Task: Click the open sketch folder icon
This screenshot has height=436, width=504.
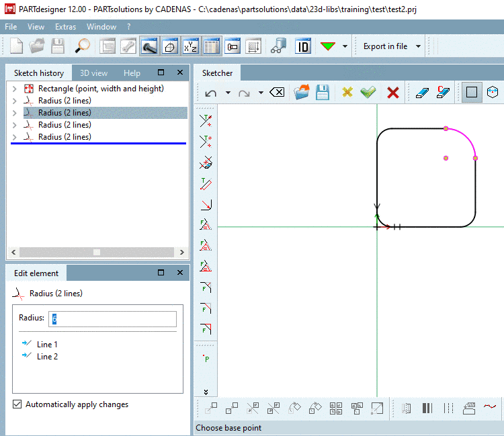Action: [302, 93]
